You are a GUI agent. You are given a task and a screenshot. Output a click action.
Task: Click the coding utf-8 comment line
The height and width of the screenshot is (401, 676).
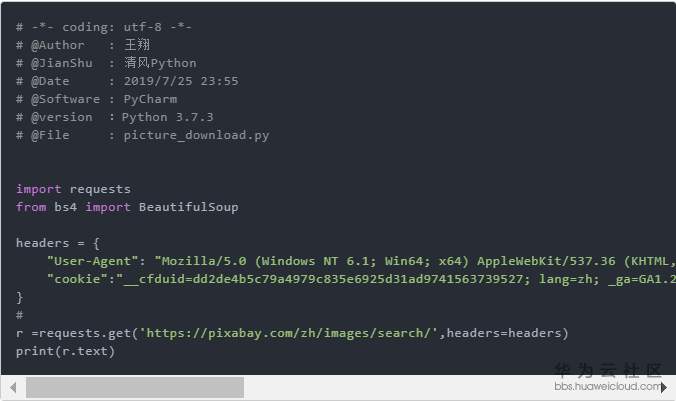coord(104,27)
